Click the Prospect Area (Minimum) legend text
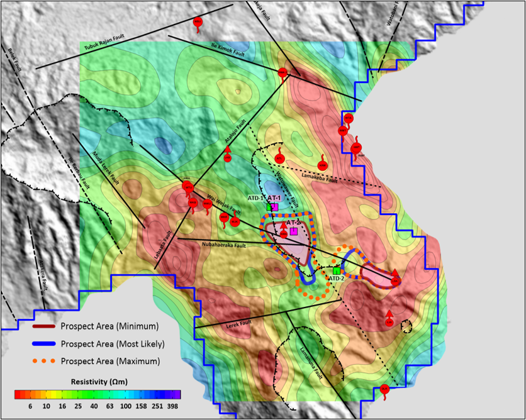This screenshot has height=420, width=526. coord(109,326)
